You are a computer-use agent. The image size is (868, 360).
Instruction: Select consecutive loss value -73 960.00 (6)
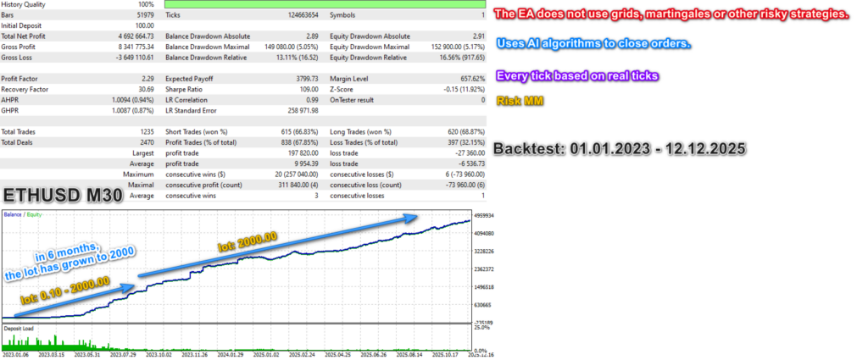[x=465, y=186]
